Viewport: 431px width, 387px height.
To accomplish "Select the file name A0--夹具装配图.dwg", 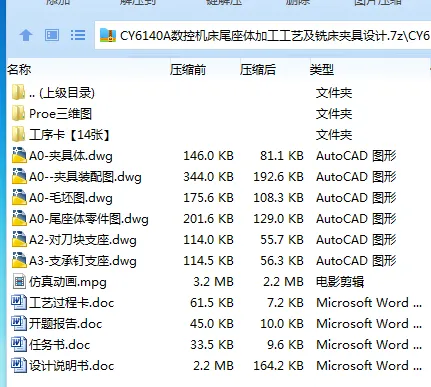I will coord(85,177).
